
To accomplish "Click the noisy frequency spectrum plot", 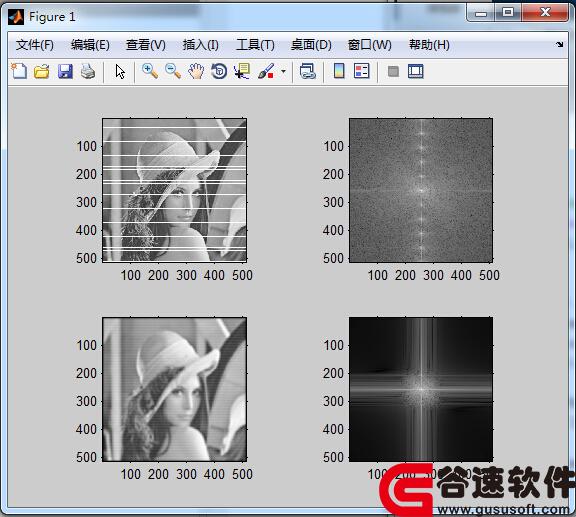I will click(421, 190).
